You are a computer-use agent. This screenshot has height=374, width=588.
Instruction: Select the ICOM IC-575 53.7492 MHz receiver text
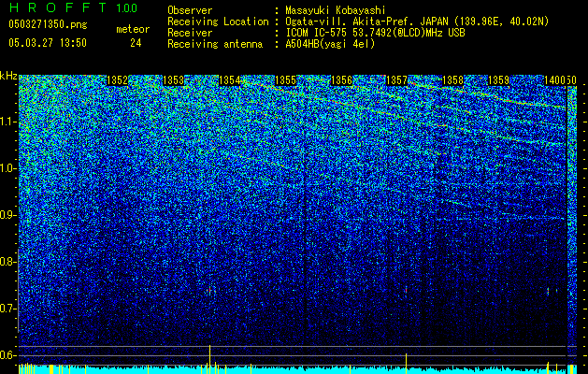coord(375,33)
